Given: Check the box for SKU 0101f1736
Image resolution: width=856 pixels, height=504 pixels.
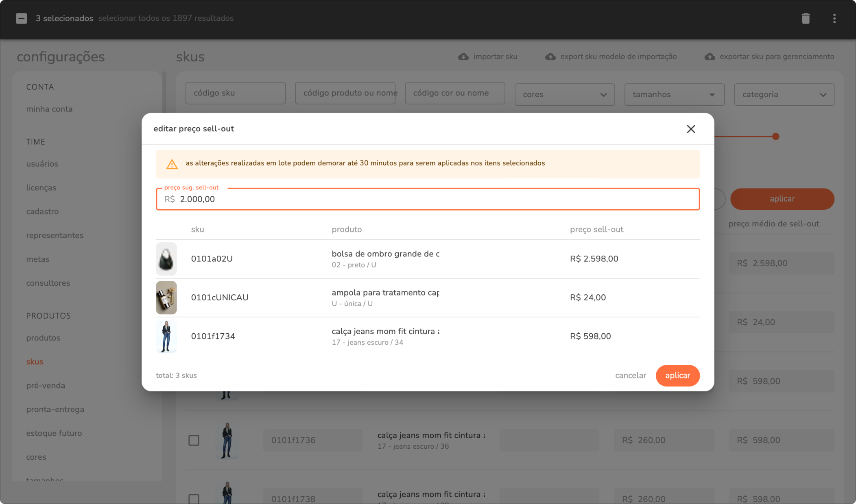Looking at the screenshot, I should (x=194, y=440).
